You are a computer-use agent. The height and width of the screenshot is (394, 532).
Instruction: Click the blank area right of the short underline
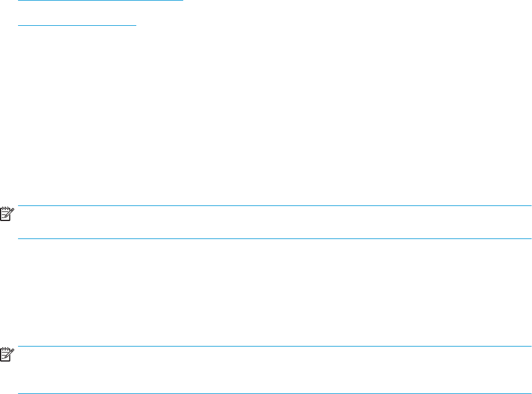click(x=334, y=25)
